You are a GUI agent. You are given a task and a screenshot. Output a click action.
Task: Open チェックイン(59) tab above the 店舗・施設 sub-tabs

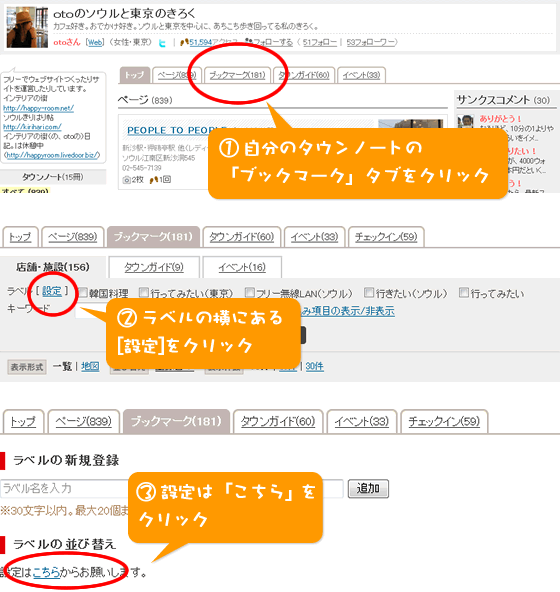386,237
